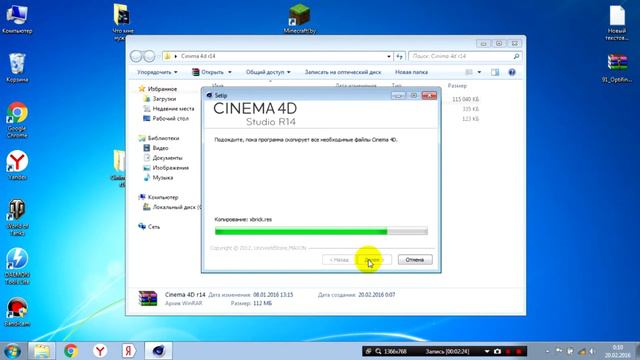640x360 pixels.
Task: Select Документы library
Action: pyautogui.click(x=167, y=158)
